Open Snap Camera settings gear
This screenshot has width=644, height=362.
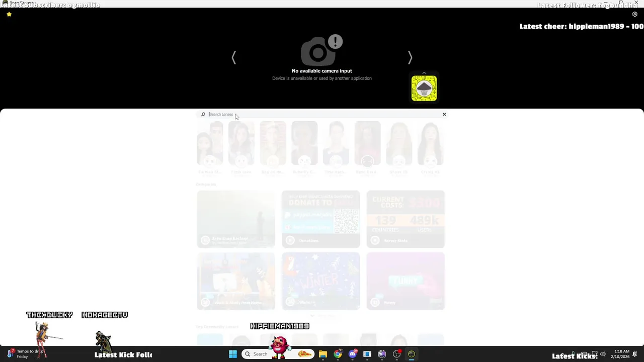[634, 14]
